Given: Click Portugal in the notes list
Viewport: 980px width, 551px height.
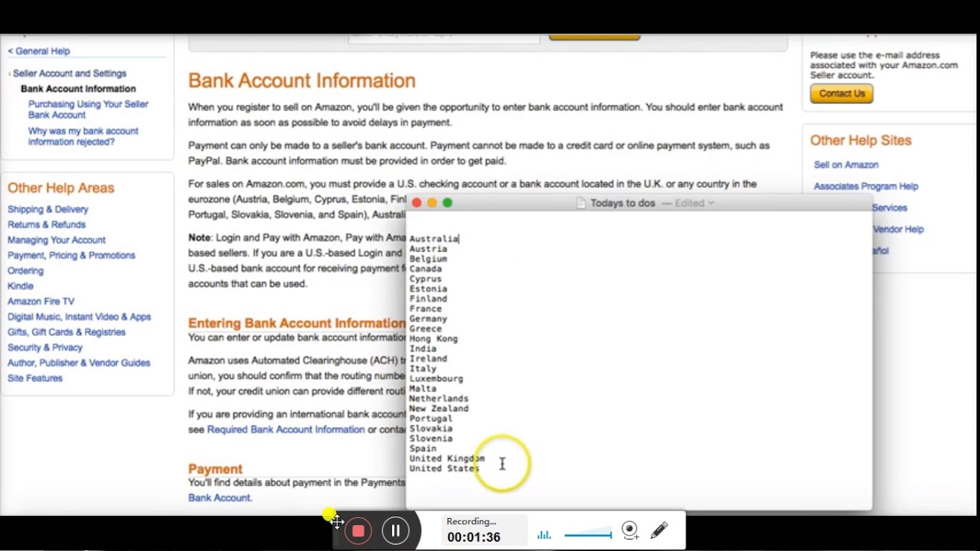Looking at the screenshot, I should pos(430,418).
